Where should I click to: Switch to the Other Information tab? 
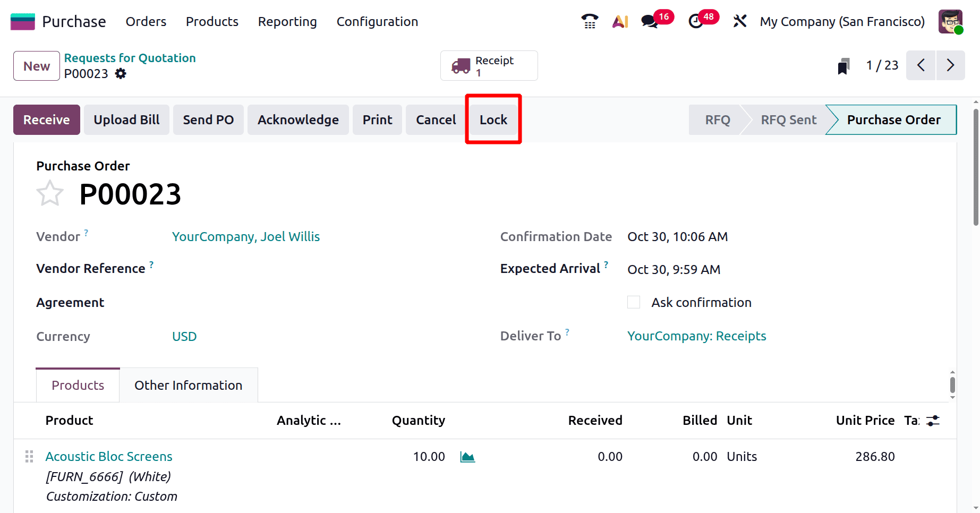[x=188, y=385]
